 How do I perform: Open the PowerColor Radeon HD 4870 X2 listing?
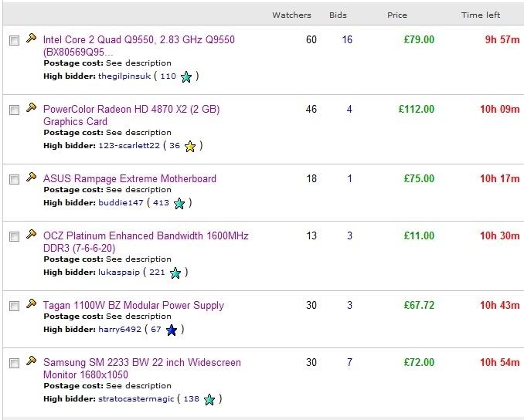(131, 115)
